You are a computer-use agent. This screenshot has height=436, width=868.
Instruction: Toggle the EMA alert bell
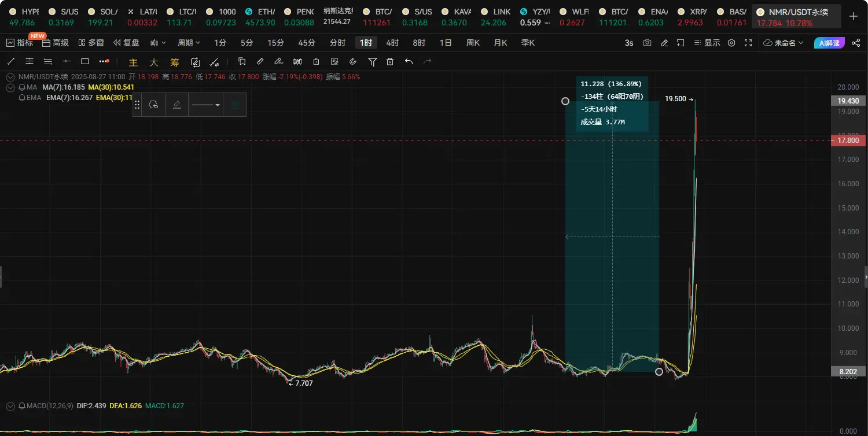[x=22, y=98]
